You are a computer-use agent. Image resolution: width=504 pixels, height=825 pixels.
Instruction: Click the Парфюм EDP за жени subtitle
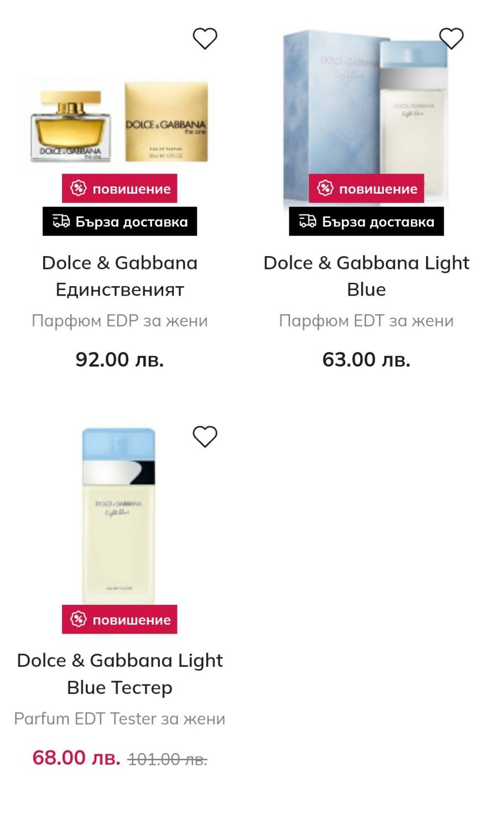click(119, 321)
